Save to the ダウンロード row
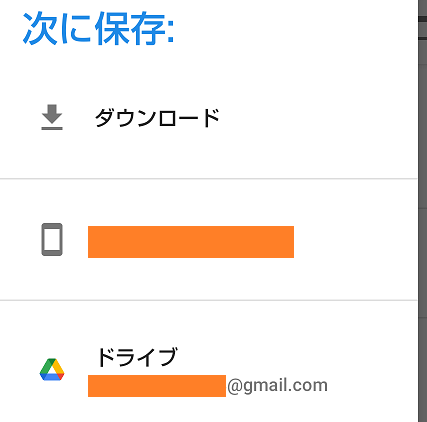 (209, 117)
